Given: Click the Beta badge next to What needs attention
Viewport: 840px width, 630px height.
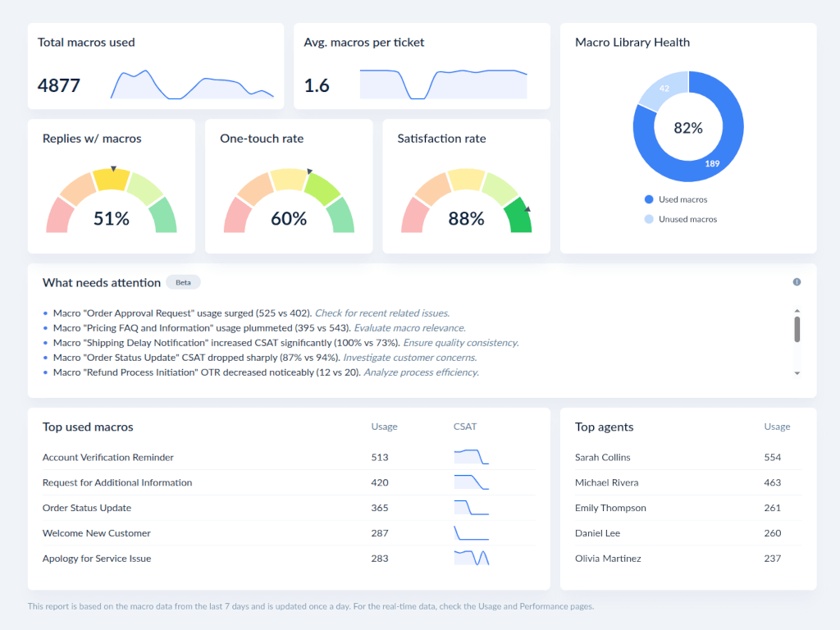Looking at the screenshot, I should click(x=183, y=282).
